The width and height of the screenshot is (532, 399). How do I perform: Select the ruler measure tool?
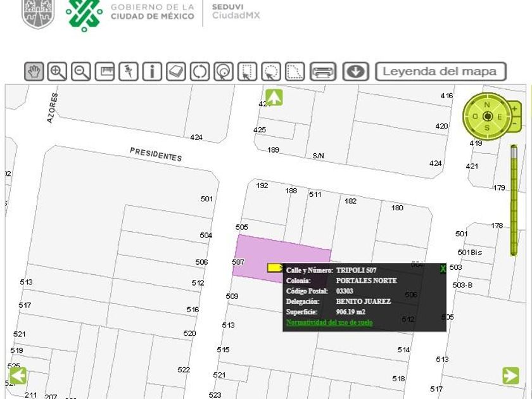[x=104, y=72]
